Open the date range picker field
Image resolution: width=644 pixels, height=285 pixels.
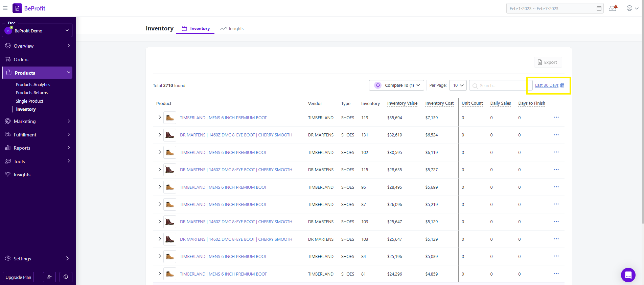click(x=555, y=8)
